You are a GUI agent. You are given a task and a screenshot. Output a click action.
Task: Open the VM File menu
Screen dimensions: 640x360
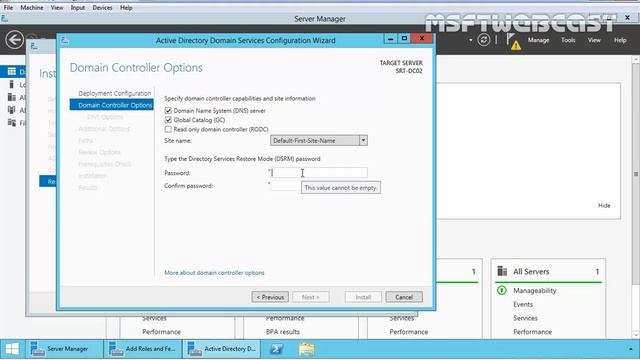8,7
